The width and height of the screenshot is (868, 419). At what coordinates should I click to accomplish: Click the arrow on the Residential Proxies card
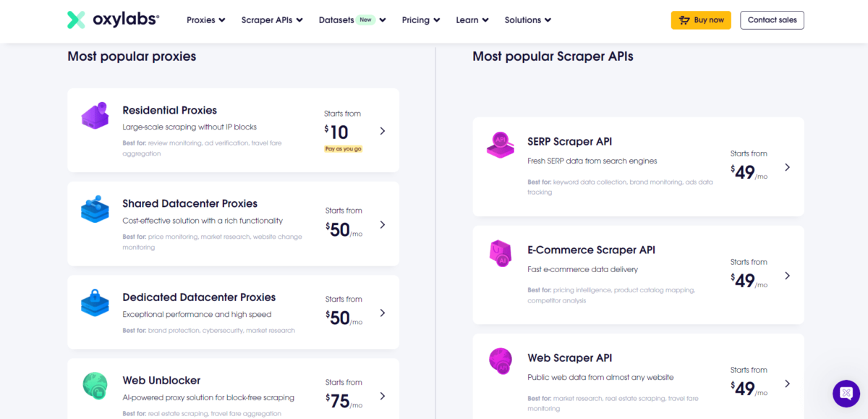[x=383, y=131]
